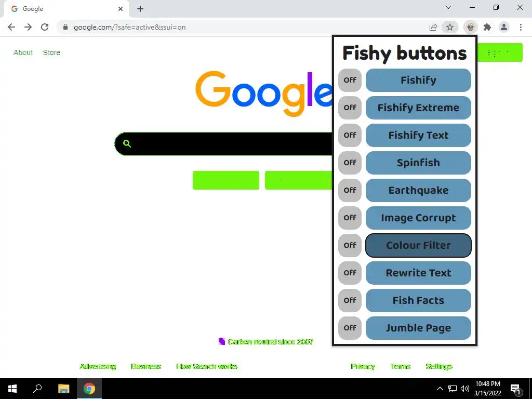
Task: Open the Windows Start menu
Action: 12,389
